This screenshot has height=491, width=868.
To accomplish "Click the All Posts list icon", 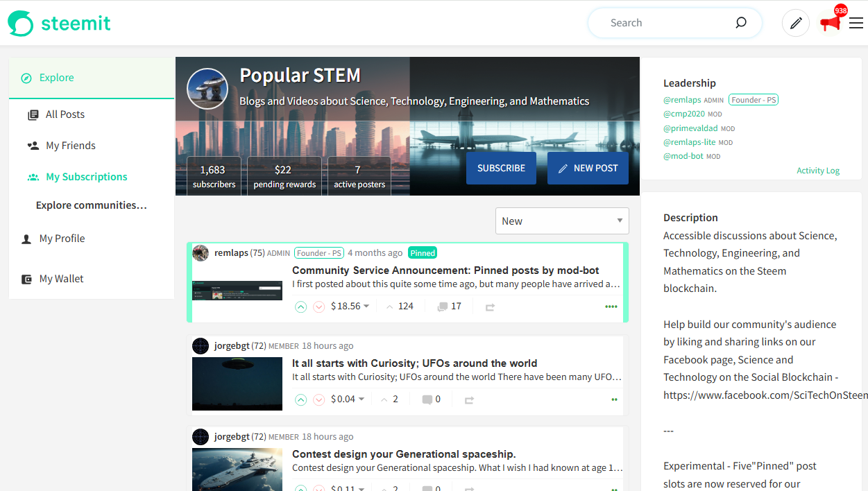I will (33, 114).
